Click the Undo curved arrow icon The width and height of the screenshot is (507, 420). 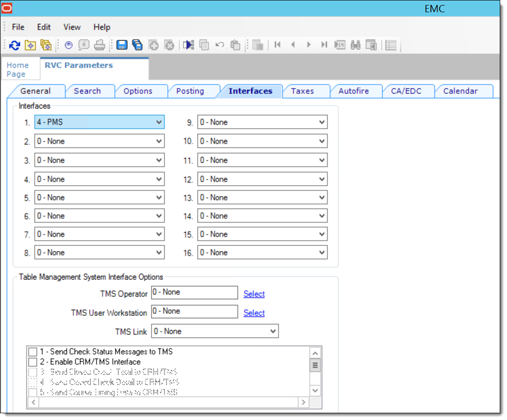[x=220, y=45]
